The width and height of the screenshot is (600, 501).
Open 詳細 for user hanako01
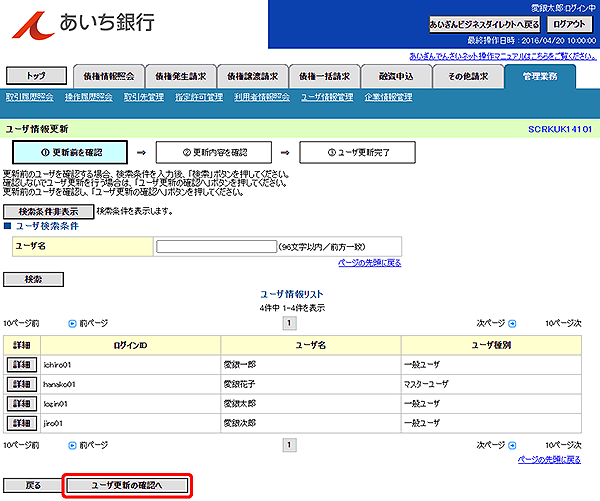click(21, 384)
